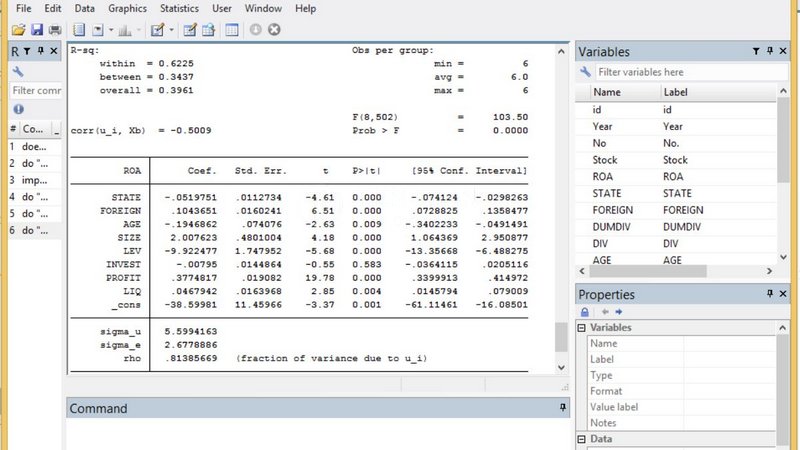Screen dimensions: 800x450
Task: Open the Graph bar-chart toolbar icon
Action: (x=124, y=30)
